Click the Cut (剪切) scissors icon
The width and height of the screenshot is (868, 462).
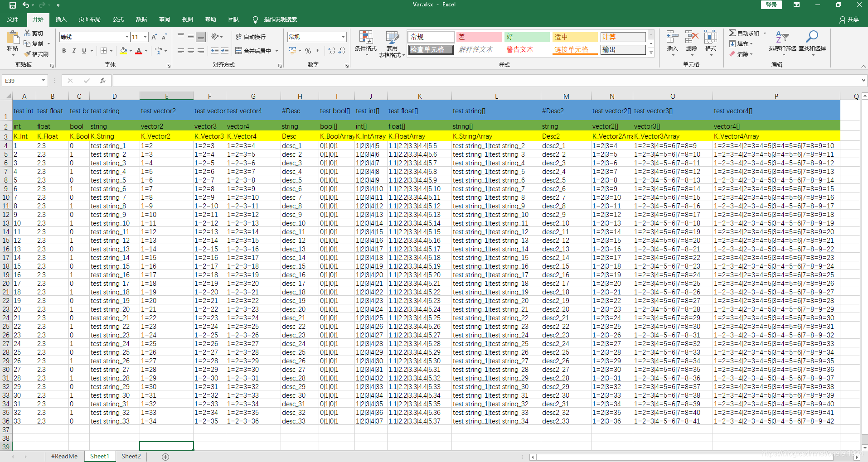27,34
